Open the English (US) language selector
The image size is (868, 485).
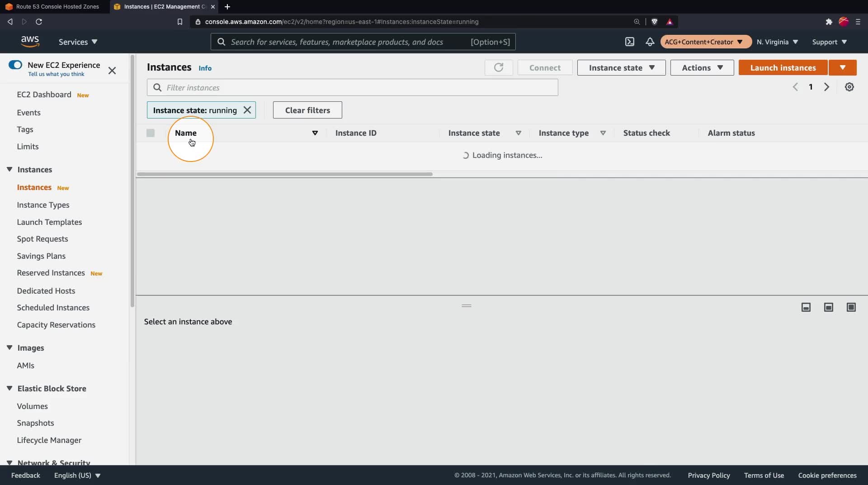tap(77, 475)
